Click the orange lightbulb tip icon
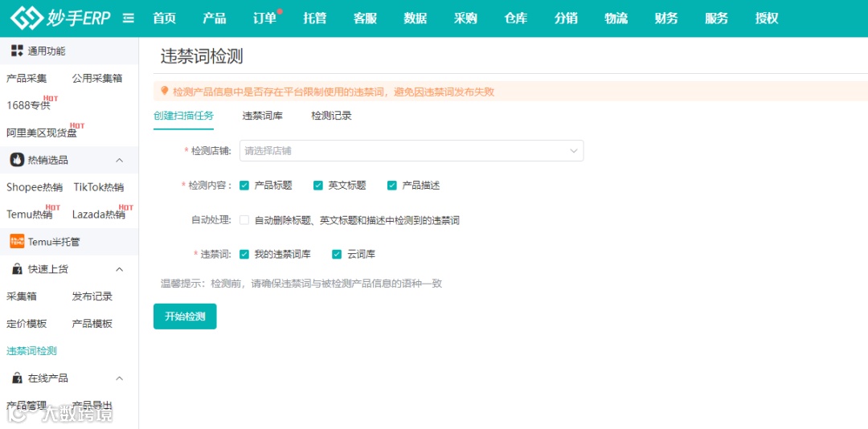 coord(165,91)
